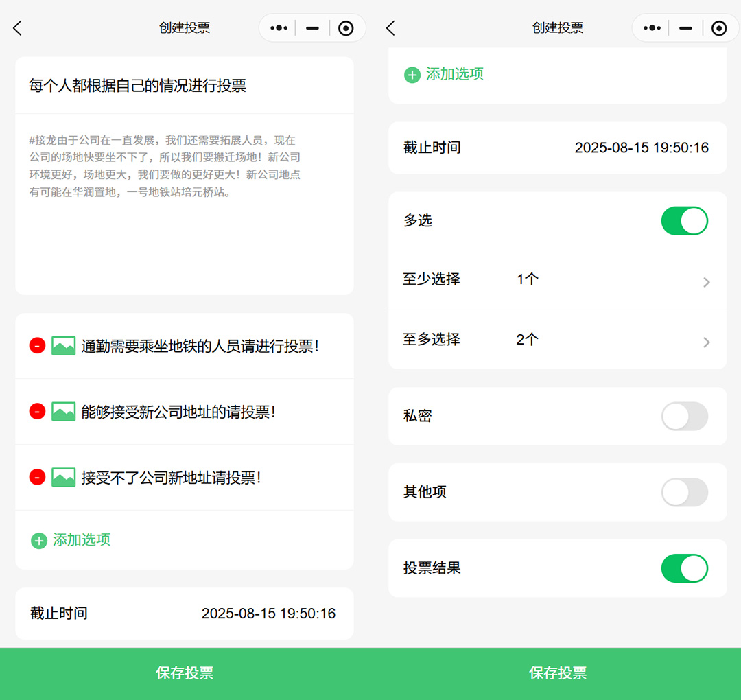The width and height of the screenshot is (741, 700).
Task: Click 保存投票 on left screen
Action: click(185, 673)
